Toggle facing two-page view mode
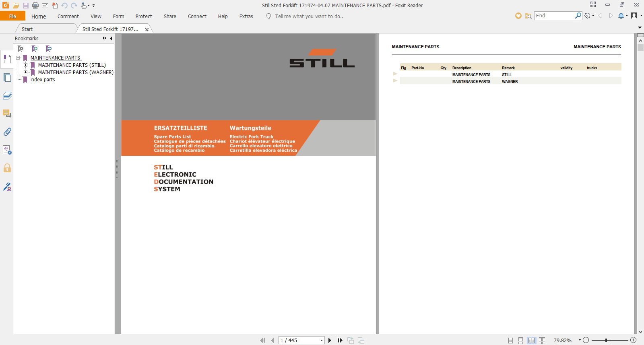 coord(532,341)
